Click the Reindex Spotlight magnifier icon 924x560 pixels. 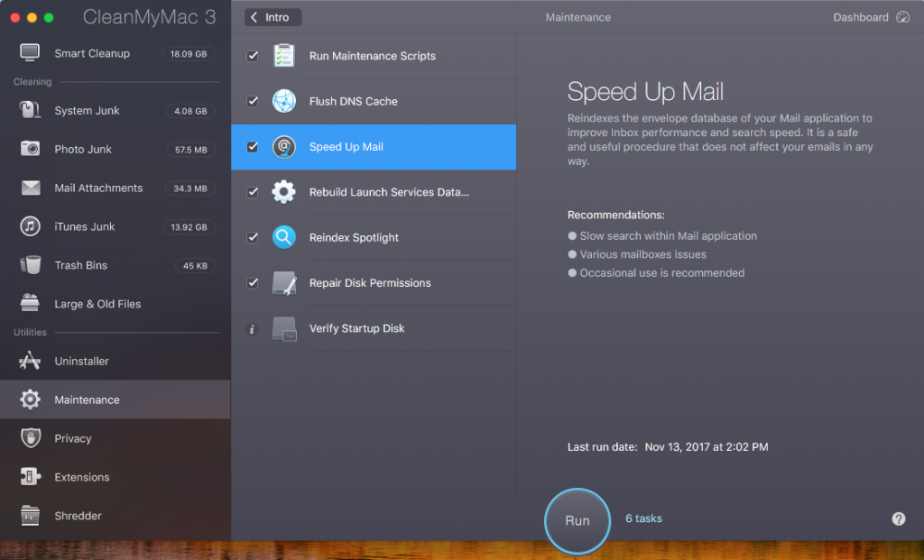pyautogui.click(x=284, y=237)
